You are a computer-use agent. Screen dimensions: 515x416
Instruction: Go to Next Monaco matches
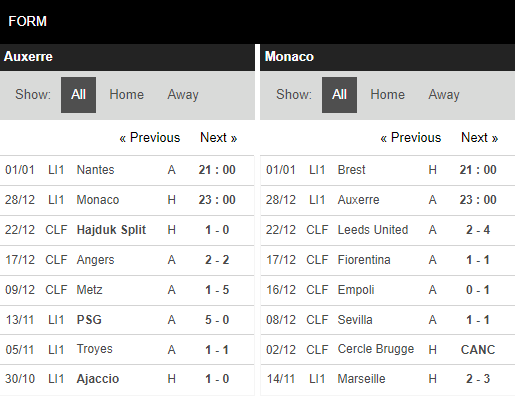(480, 138)
